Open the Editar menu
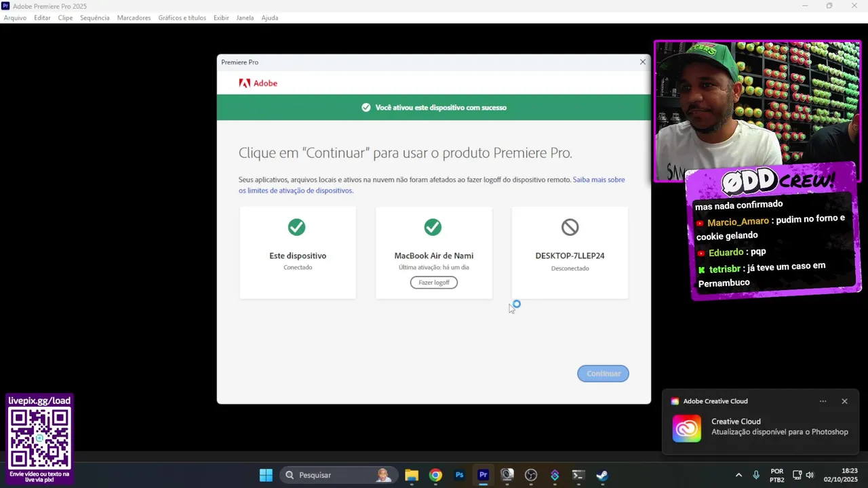The height and width of the screenshot is (488, 868). tap(42, 18)
